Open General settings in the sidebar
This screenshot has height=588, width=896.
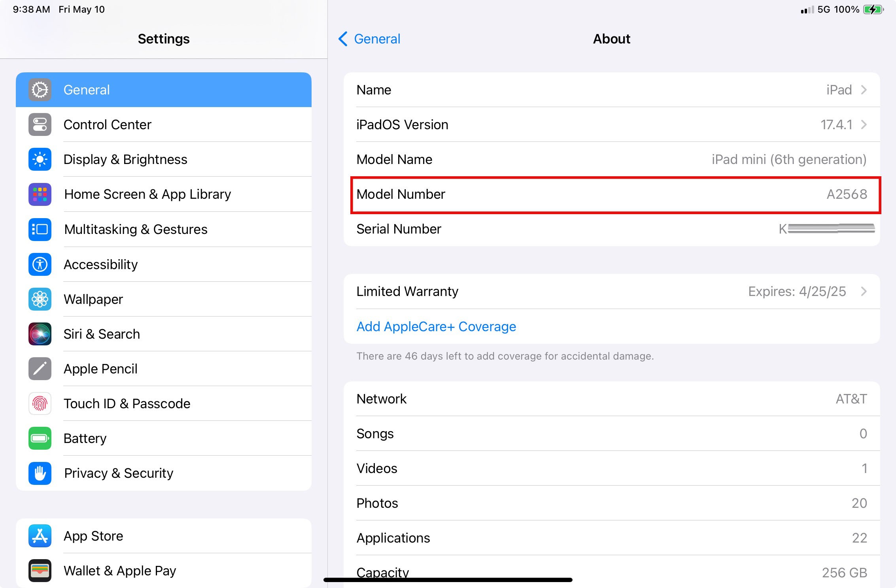point(164,90)
